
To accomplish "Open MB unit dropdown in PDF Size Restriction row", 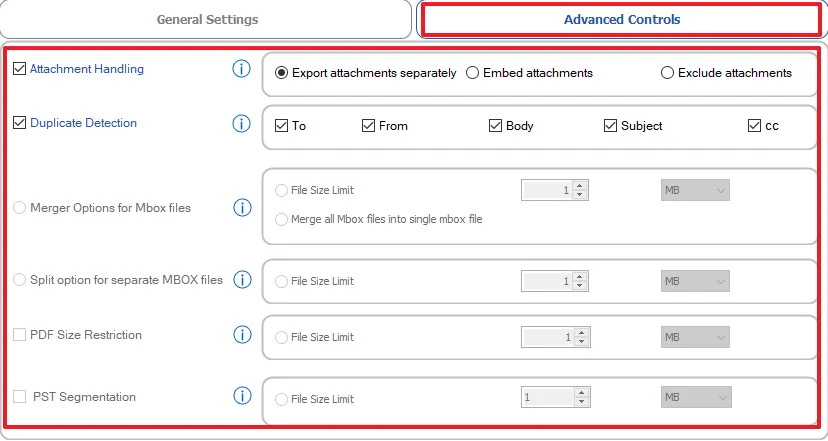I will click(x=695, y=337).
